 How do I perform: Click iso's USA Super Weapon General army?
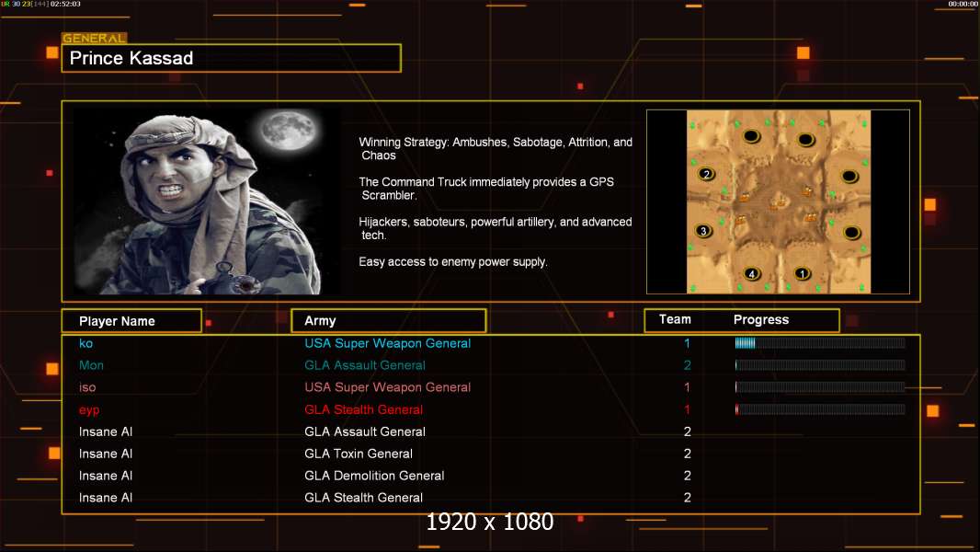point(388,387)
